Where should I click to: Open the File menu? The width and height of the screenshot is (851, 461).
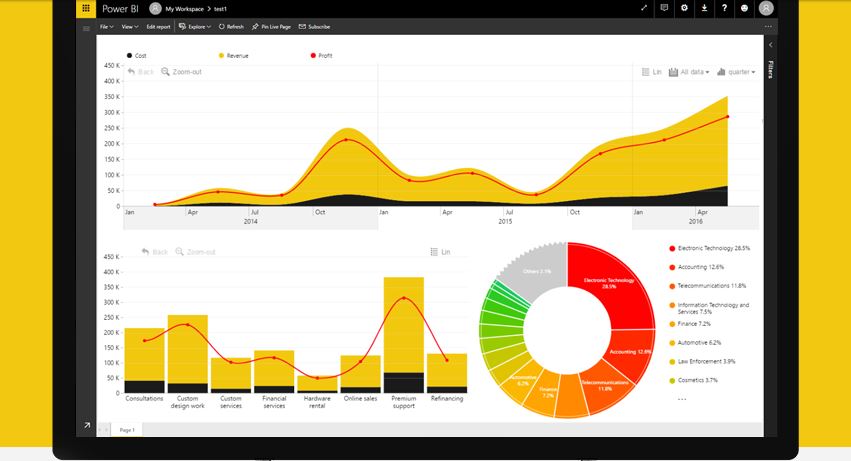point(106,27)
